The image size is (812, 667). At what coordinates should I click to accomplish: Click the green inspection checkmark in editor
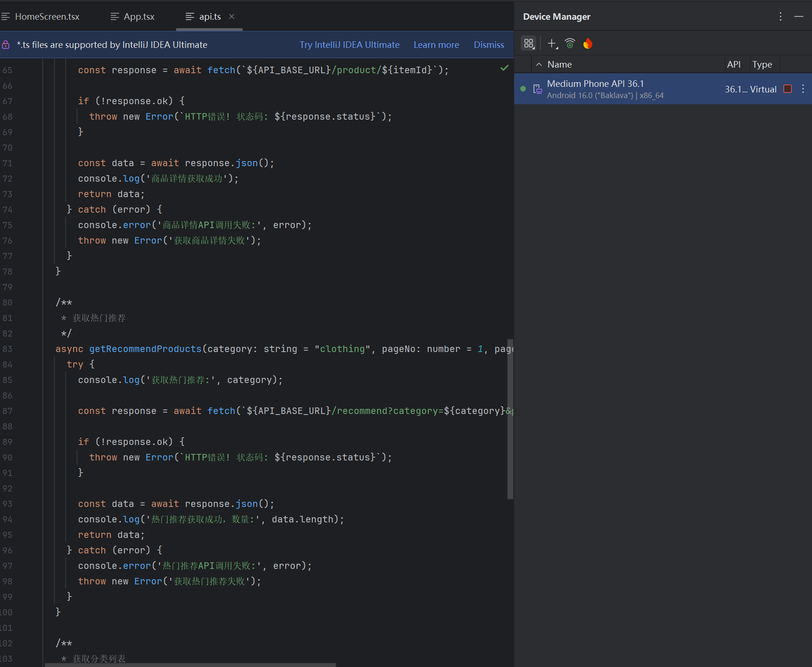(504, 68)
